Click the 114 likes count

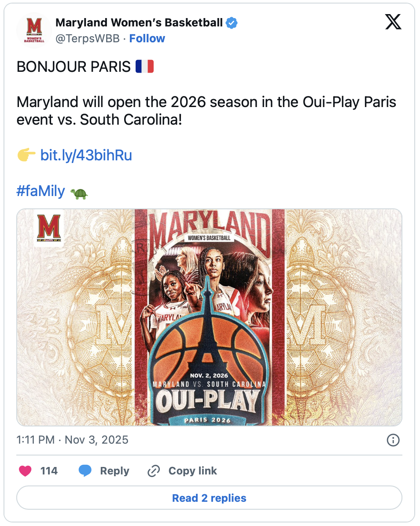(49, 471)
